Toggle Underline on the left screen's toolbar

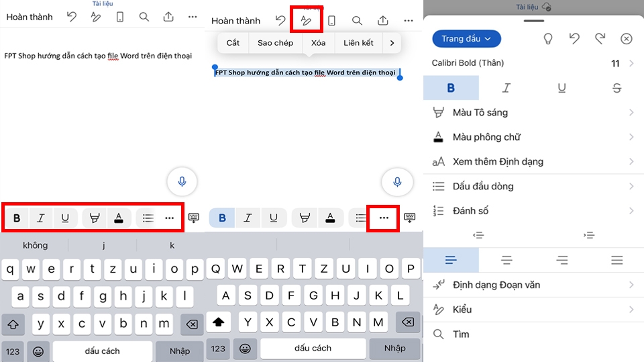point(65,218)
